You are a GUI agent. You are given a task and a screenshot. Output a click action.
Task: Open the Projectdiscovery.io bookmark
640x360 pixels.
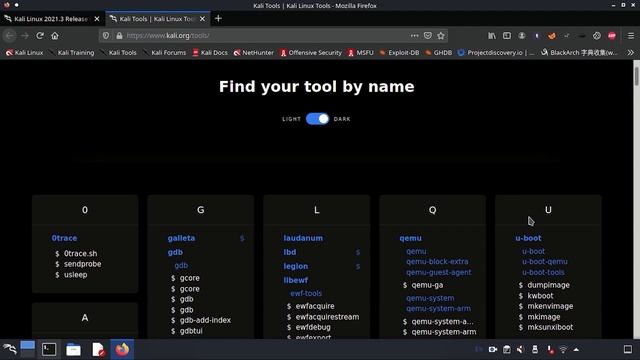[x=496, y=53]
